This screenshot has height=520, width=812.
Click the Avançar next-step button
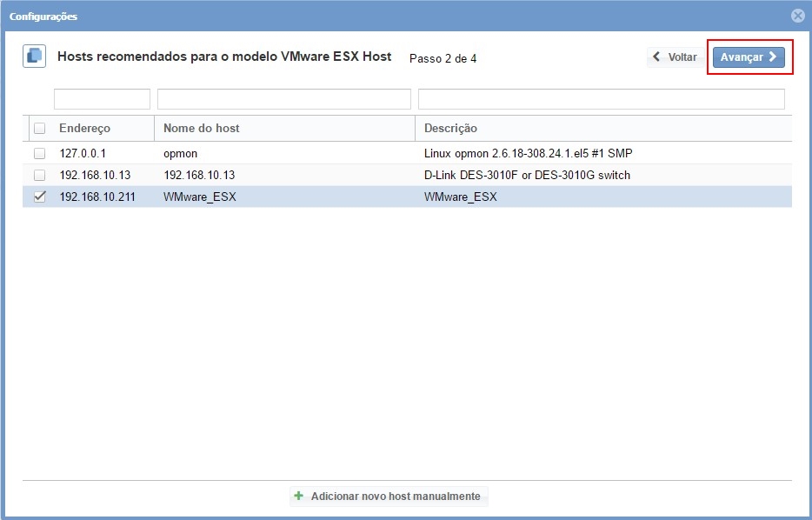[749, 57]
